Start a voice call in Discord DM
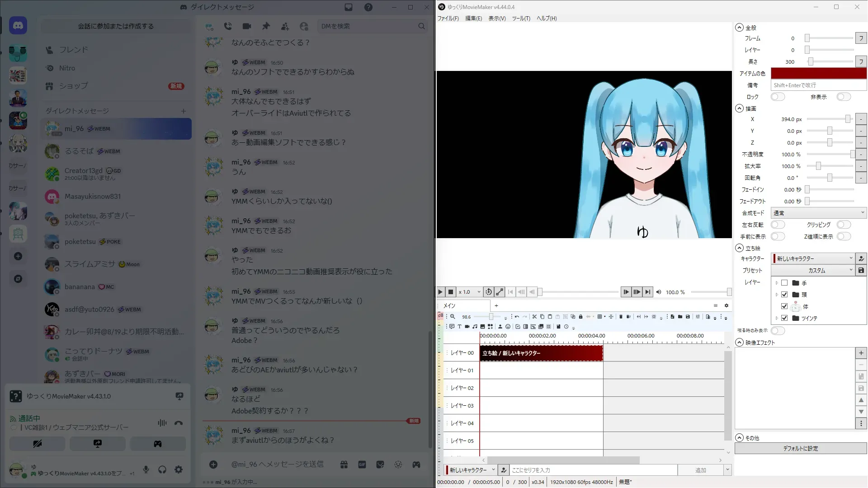The image size is (868, 488). 228,26
